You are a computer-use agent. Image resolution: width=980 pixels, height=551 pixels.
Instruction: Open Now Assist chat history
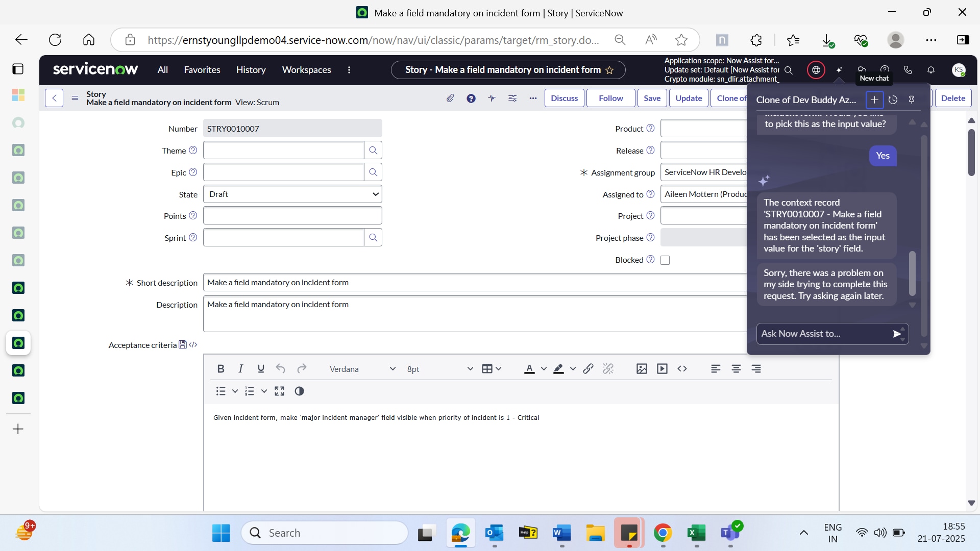[x=893, y=100]
